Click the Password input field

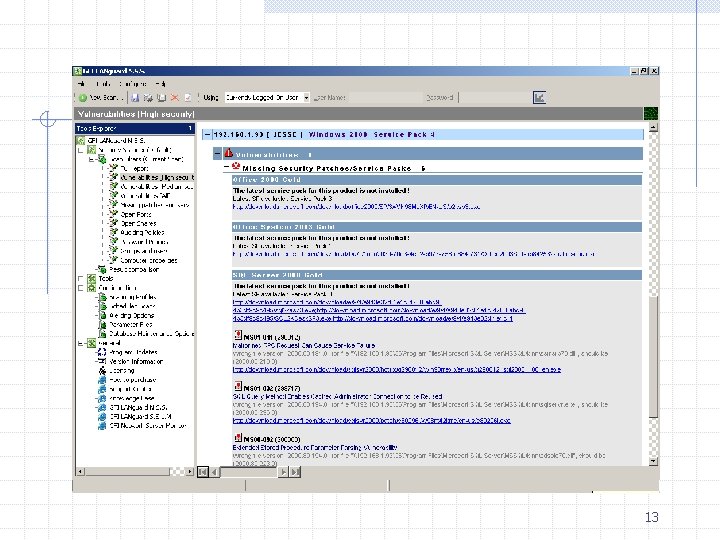[493, 97]
